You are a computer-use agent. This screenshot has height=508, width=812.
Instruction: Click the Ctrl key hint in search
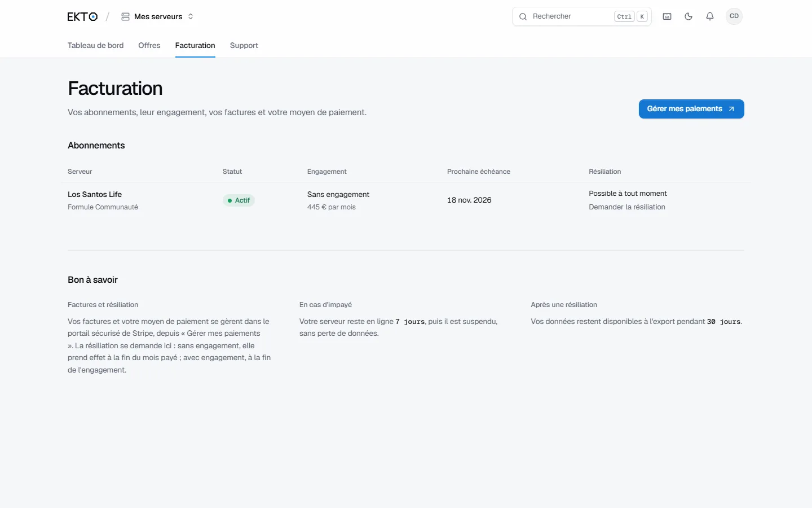pos(624,17)
